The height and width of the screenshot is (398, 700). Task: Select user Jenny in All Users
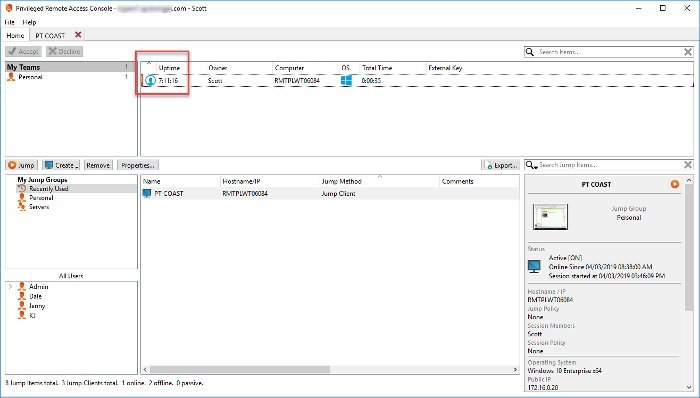point(37,306)
